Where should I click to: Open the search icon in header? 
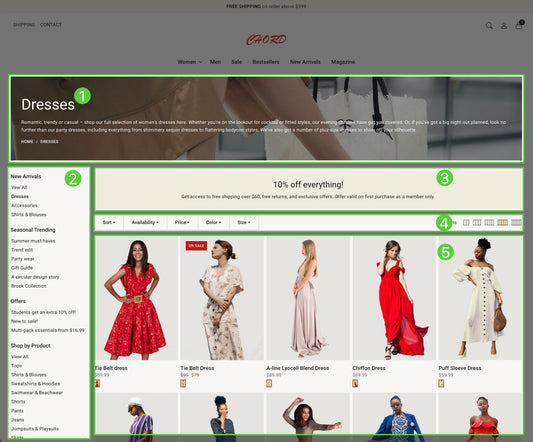[489, 26]
